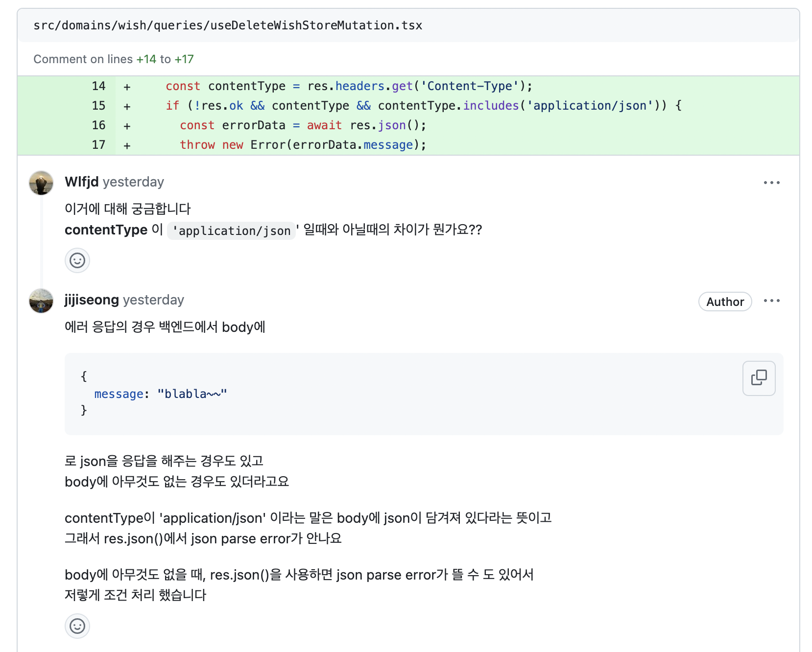Open the +14 line reference link
The height and width of the screenshot is (652, 812).
point(146,59)
